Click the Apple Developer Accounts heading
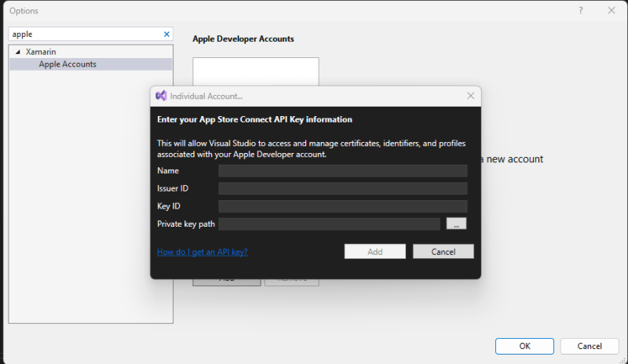This screenshot has height=364, width=628. [x=243, y=39]
